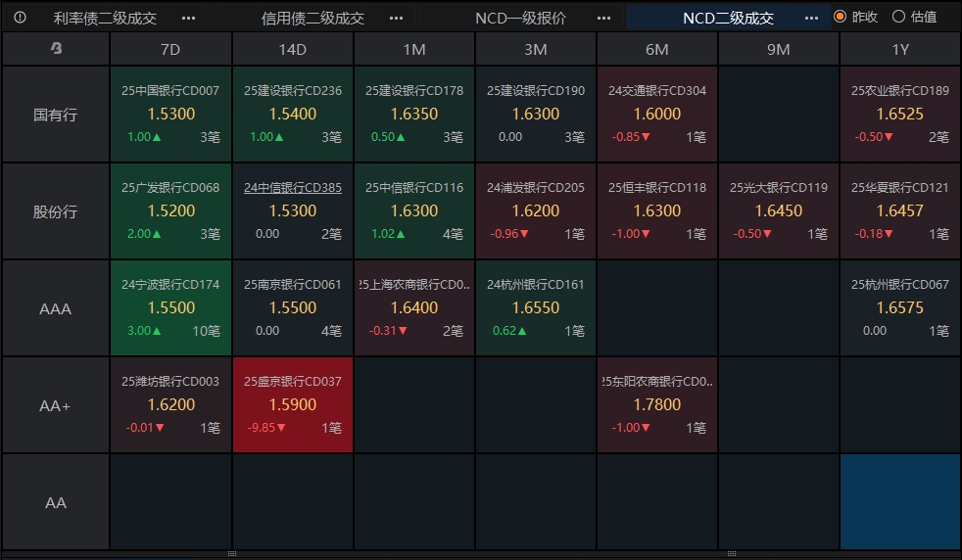Image resolution: width=962 pixels, height=560 pixels.
Task: Open the 25恒丰银行CD118 cell
Action: 657,211
